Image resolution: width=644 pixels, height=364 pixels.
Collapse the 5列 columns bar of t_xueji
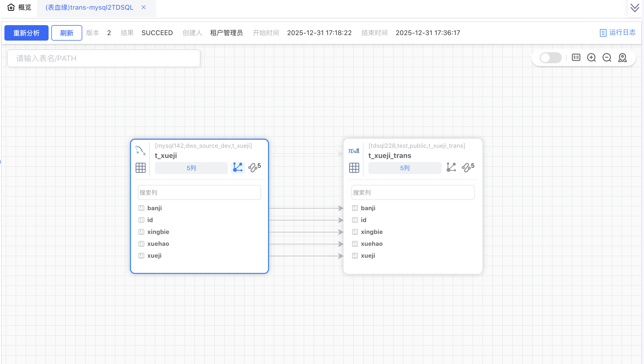(x=191, y=168)
